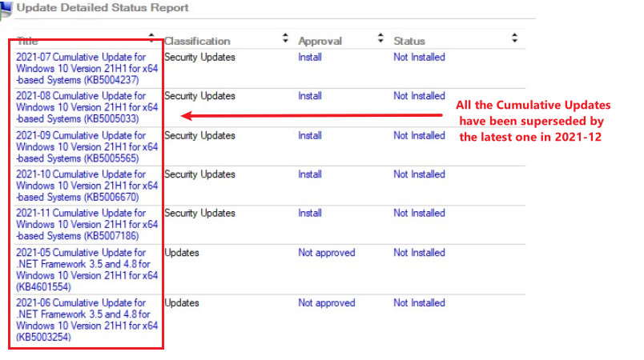Open the 2021-11 Cumulative Update KB5007186 link

[x=87, y=224]
